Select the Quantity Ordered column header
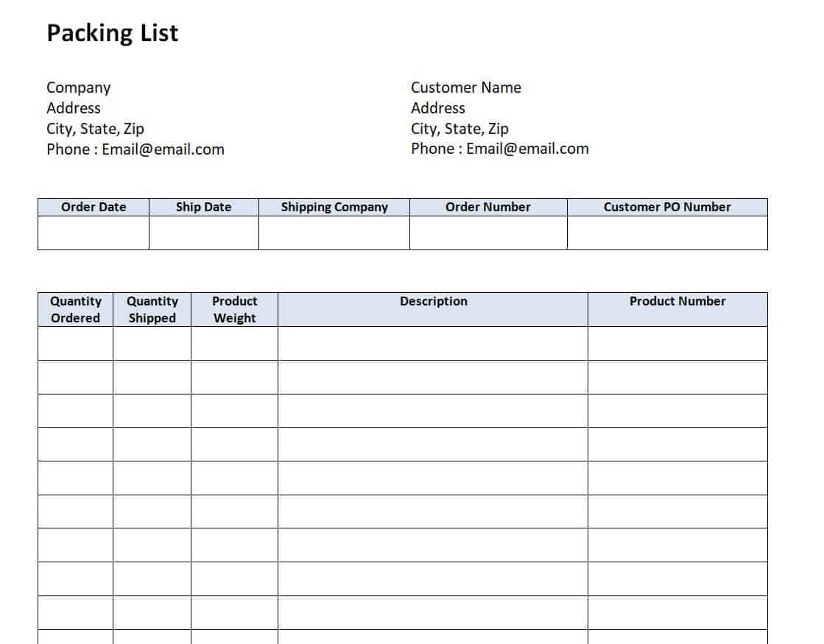The image size is (824, 644). click(76, 309)
